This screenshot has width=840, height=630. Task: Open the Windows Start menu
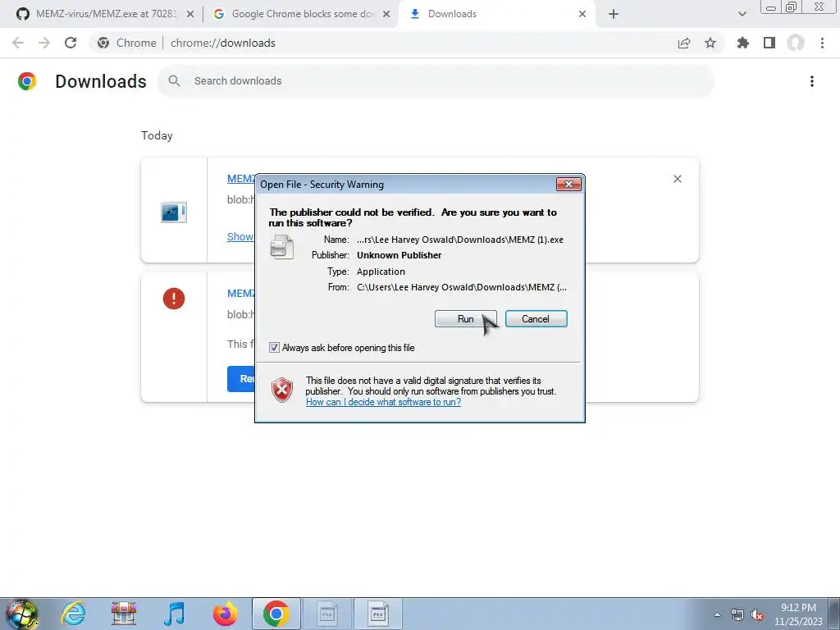click(x=22, y=614)
